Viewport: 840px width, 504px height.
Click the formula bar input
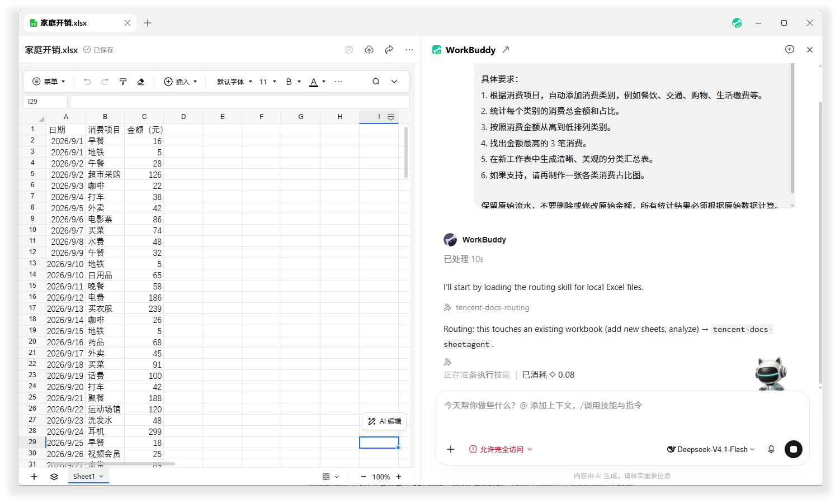coord(240,102)
